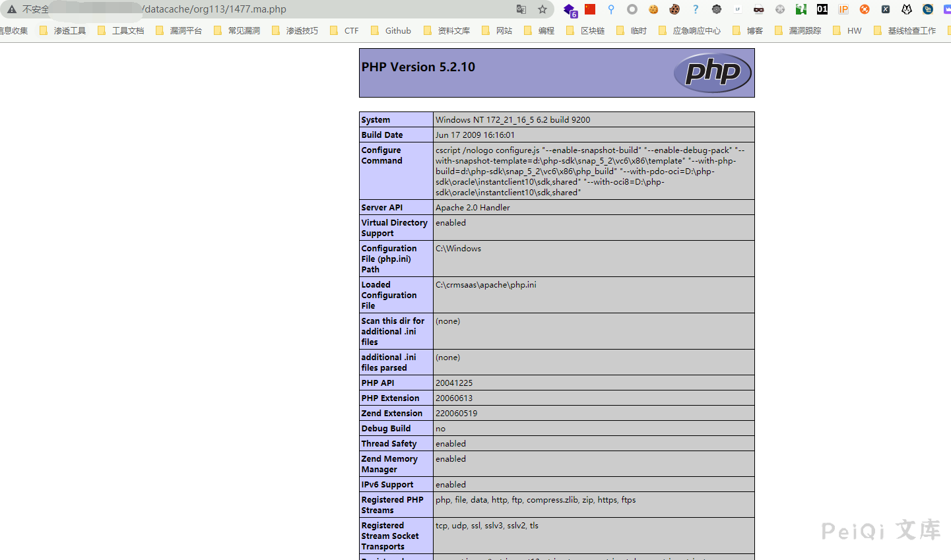The image size is (951, 560).
Task: Open the 资料文库 bookmark folder
Action: 447,30
